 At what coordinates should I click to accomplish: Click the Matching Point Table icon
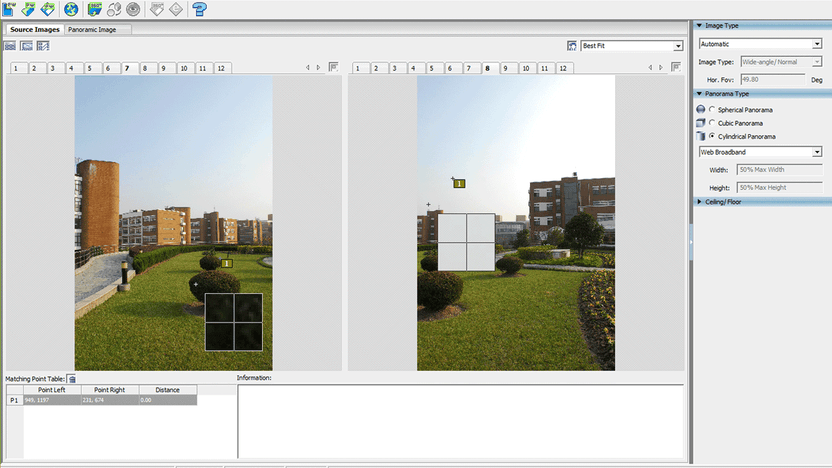click(x=72, y=379)
